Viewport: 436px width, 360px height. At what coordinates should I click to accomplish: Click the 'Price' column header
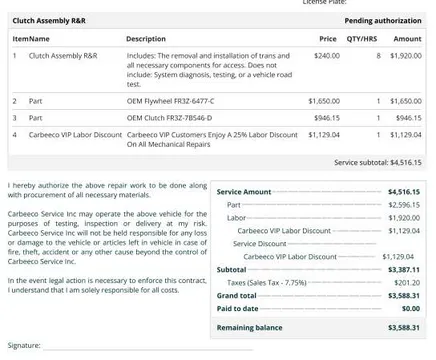pyautogui.click(x=328, y=39)
